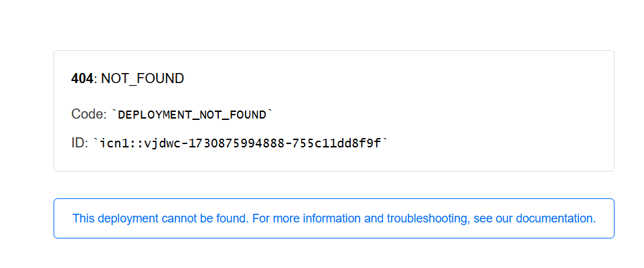
Task: Click the word "cannot" in the blue message
Action: (x=179, y=218)
